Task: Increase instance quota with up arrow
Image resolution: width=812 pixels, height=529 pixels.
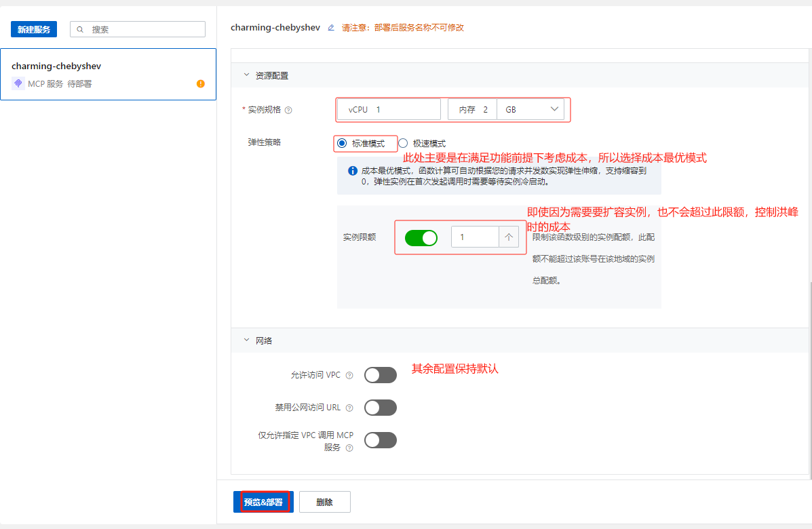Action: point(509,237)
